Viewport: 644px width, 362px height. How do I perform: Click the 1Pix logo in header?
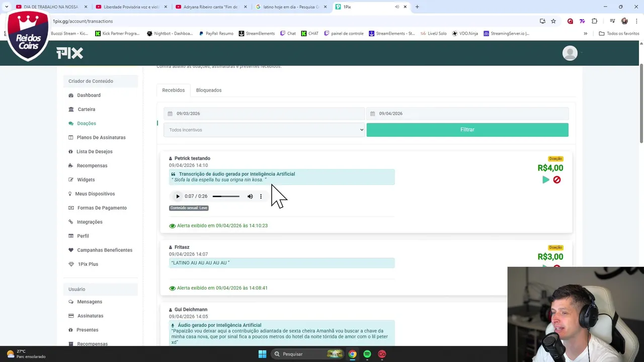69,53
